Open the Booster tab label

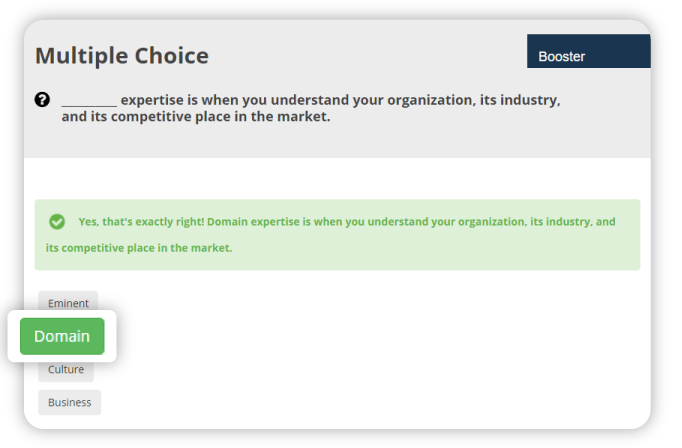point(562,57)
